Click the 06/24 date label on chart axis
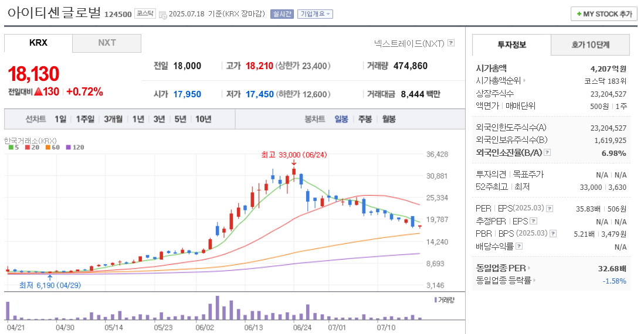The width and height of the screenshot is (644, 334). point(302,328)
